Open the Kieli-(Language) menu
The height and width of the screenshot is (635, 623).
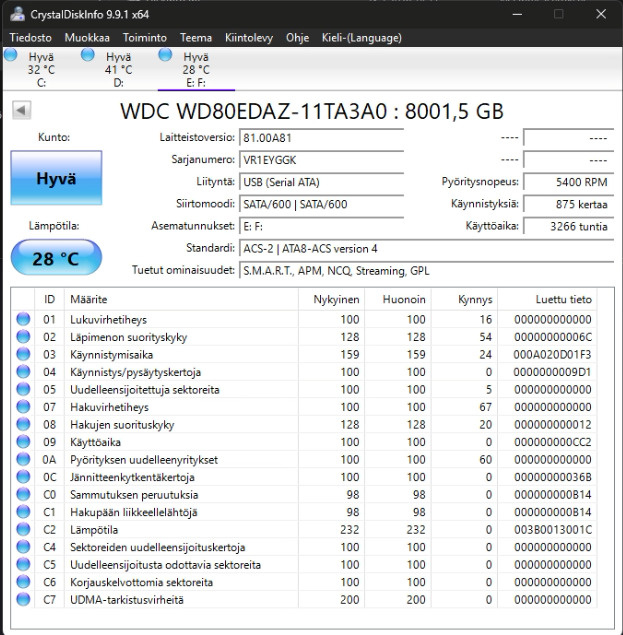pos(362,38)
